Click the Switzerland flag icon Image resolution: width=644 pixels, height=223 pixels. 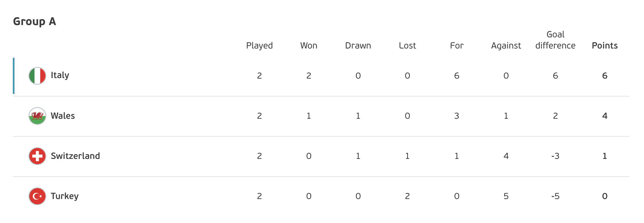coord(37,156)
